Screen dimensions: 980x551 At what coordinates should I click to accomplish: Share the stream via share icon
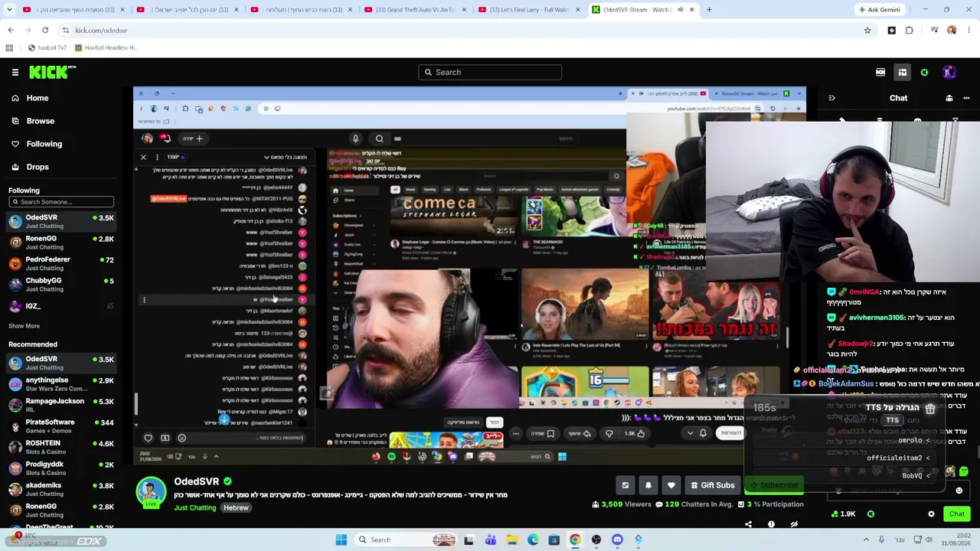point(748,524)
